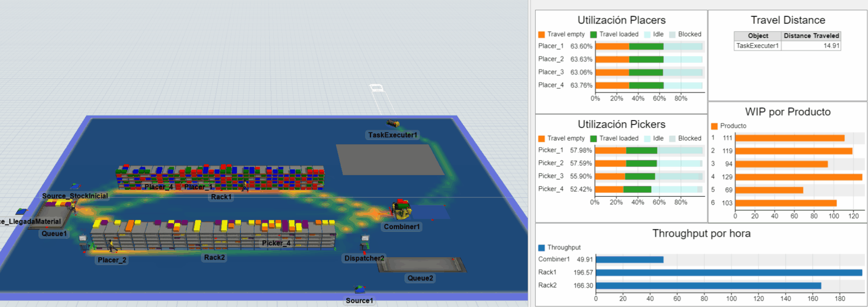Select the TaskExecuter1 cell in the Travel Distance table
The image size is (868, 307).
click(x=757, y=46)
